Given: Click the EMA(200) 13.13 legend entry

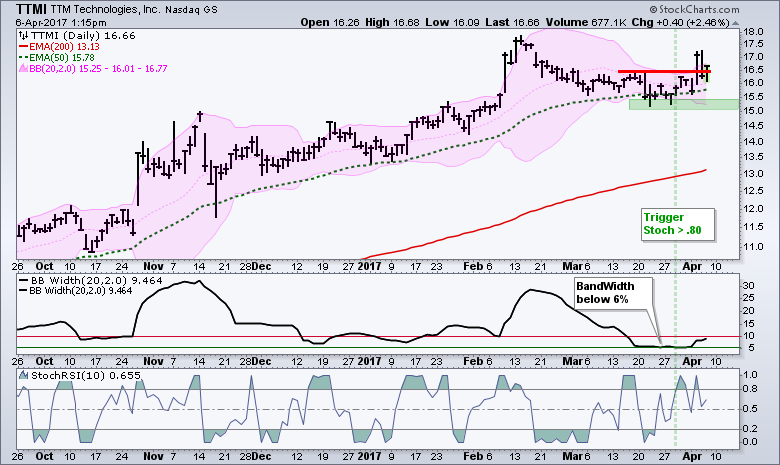Looking at the screenshot, I should pos(64,47).
